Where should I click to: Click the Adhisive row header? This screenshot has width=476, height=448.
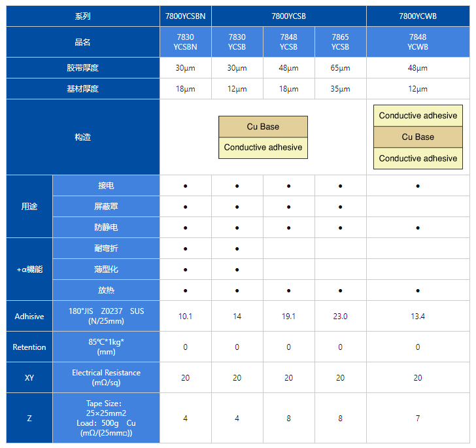(29, 317)
